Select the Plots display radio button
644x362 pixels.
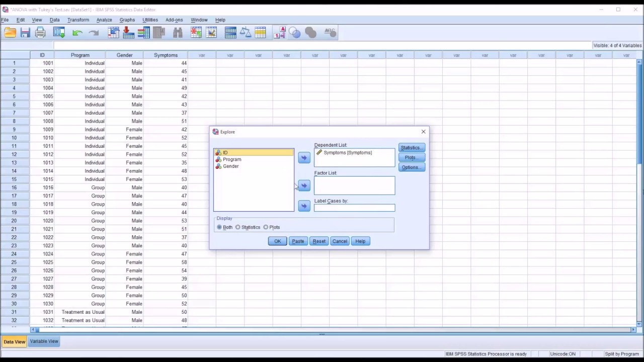[x=266, y=227]
